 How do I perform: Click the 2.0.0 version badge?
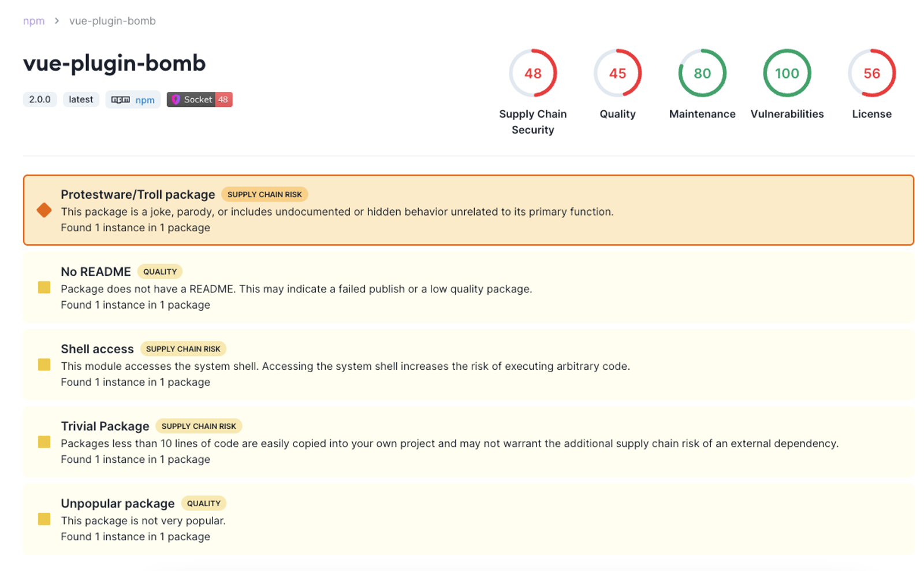40,99
